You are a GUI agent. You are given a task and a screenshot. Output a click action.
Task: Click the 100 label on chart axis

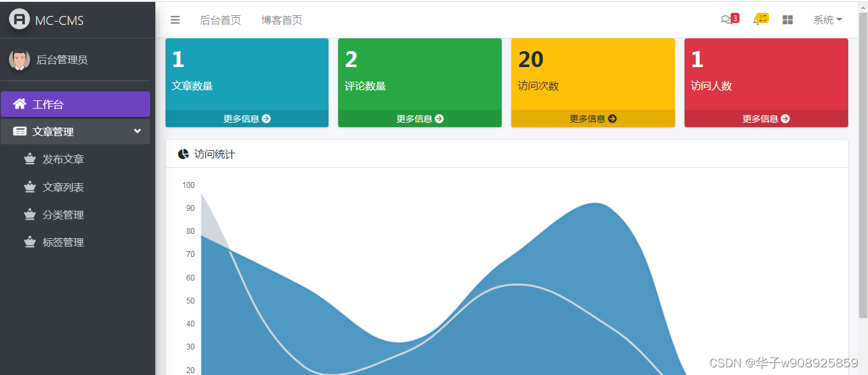pyautogui.click(x=189, y=185)
